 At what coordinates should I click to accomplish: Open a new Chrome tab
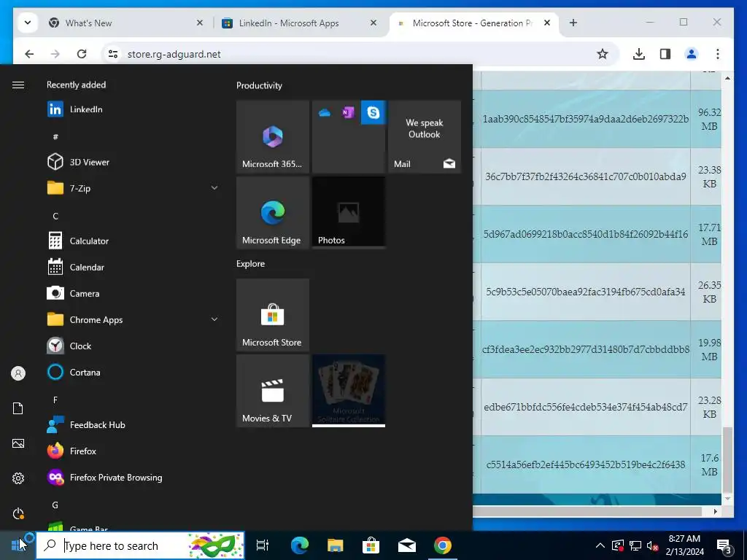click(573, 23)
